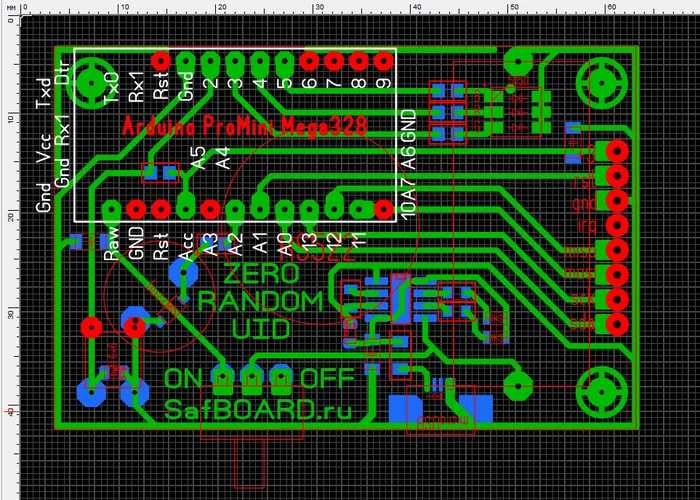Select the green pad above "Raw" label
The image size is (700, 500).
tap(111, 210)
